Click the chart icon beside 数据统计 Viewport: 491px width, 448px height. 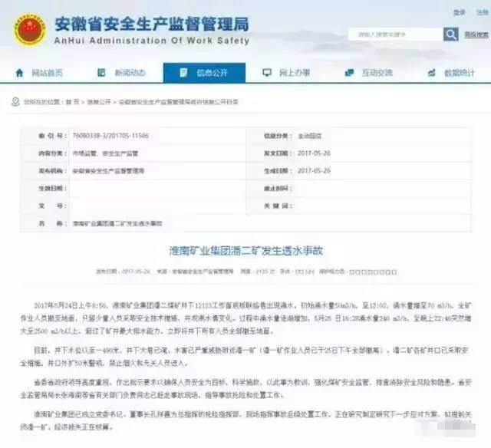point(431,73)
